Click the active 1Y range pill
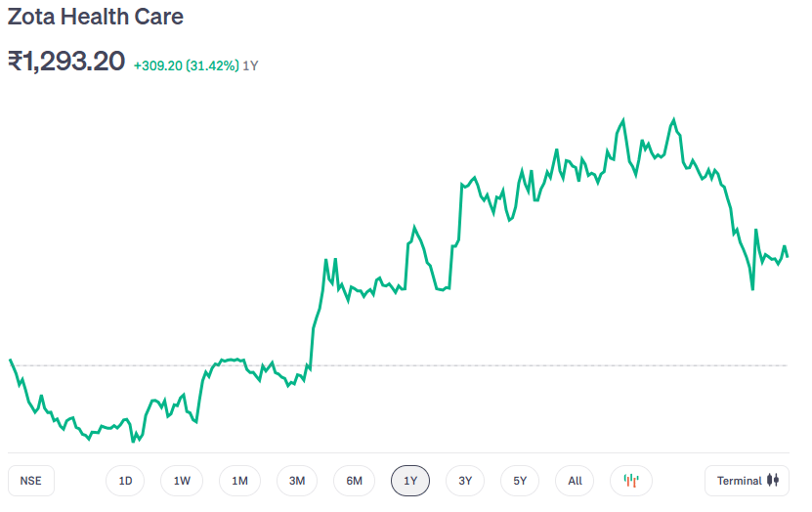 pos(410,481)
